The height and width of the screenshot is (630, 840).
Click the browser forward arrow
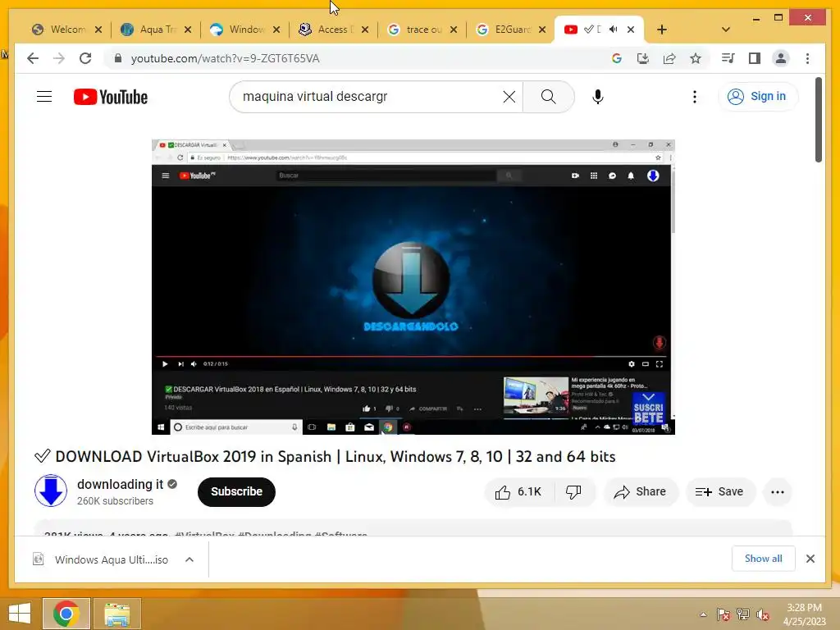click(59, 58)
